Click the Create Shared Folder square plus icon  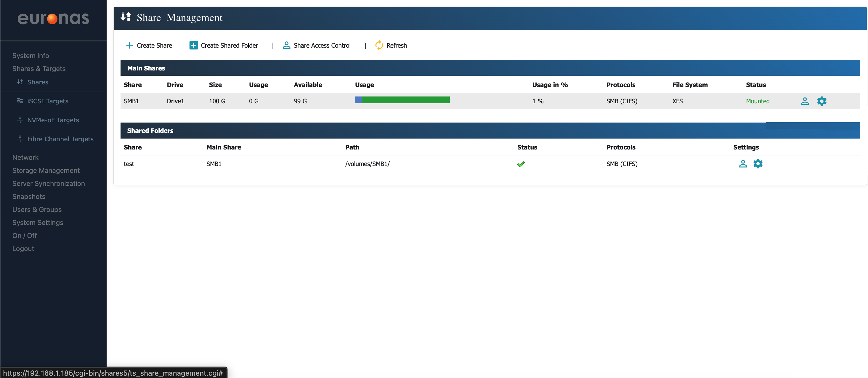[x=193, y=45]
